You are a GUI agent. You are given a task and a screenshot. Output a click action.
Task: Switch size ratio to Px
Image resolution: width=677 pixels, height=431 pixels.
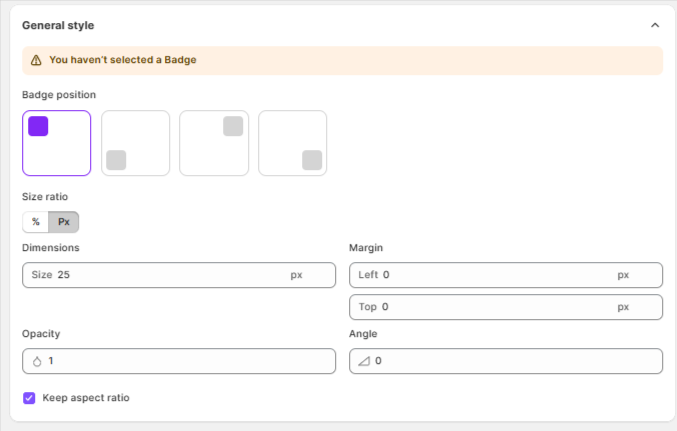point(63,222)
